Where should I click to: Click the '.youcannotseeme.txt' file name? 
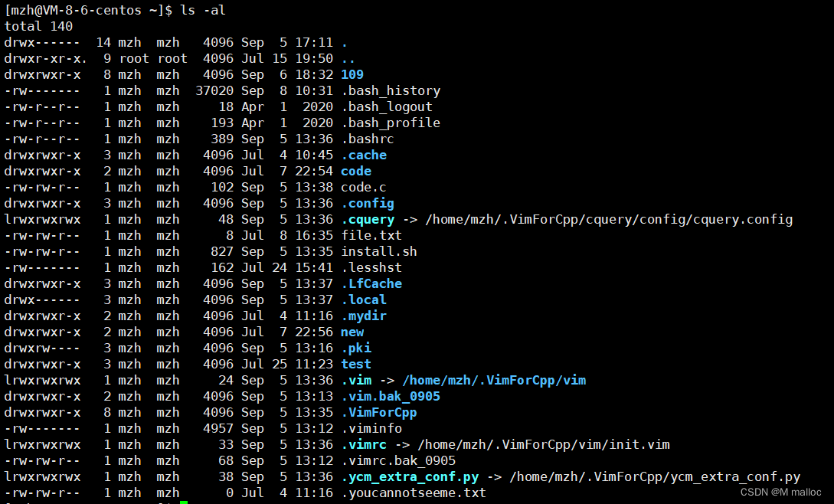[414, 493]
